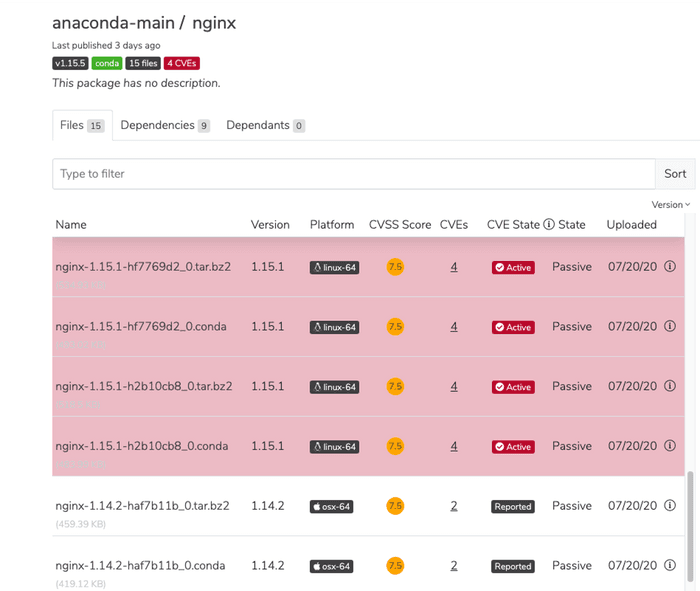This screenshot has width=700, height=591.
Task: Switch to the Files tab
Action: (82, 125)
